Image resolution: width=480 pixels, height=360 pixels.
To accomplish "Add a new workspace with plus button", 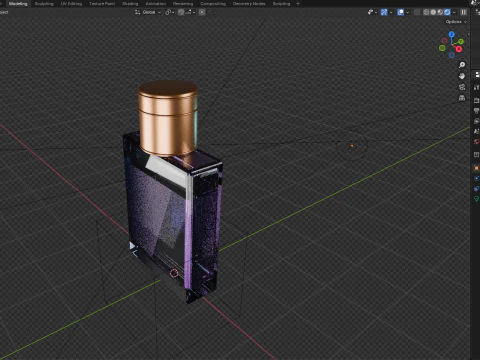I will pyautogui.click(x=298, y=4).
